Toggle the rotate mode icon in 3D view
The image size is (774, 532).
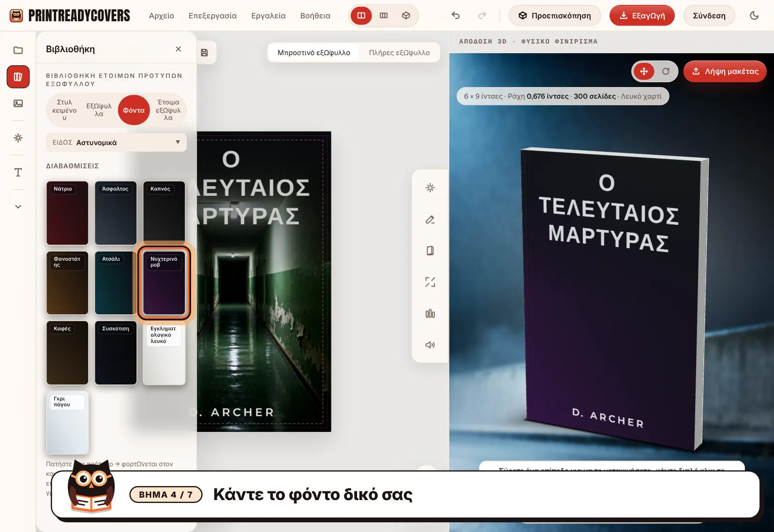point(666,72)
